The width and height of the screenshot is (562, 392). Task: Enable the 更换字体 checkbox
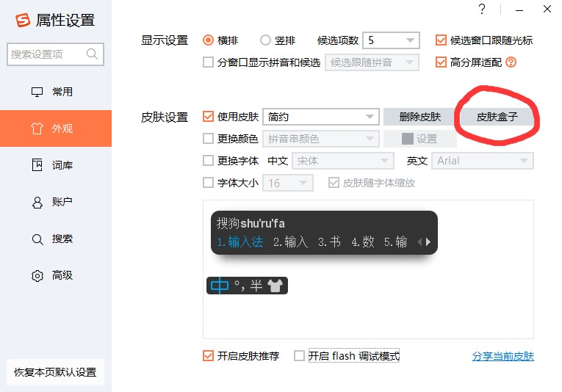[x=208, y=160]
